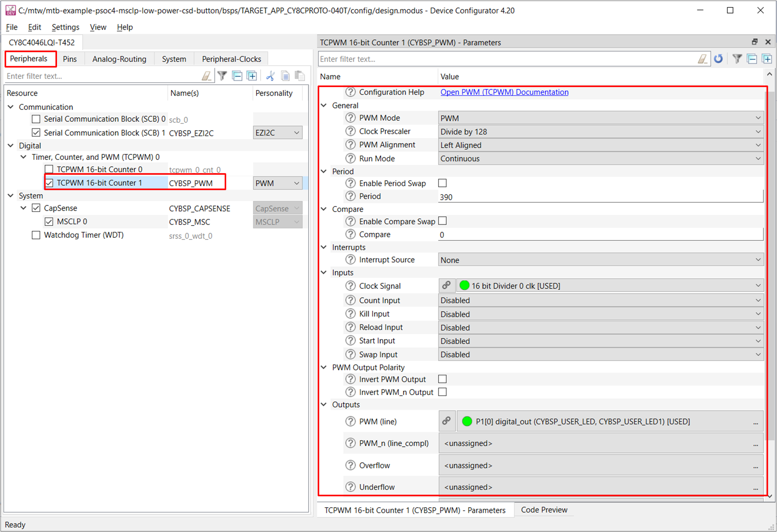Switch to the Analog-Routing tab
Screen dimensions: 777x532
click(119, 59)
